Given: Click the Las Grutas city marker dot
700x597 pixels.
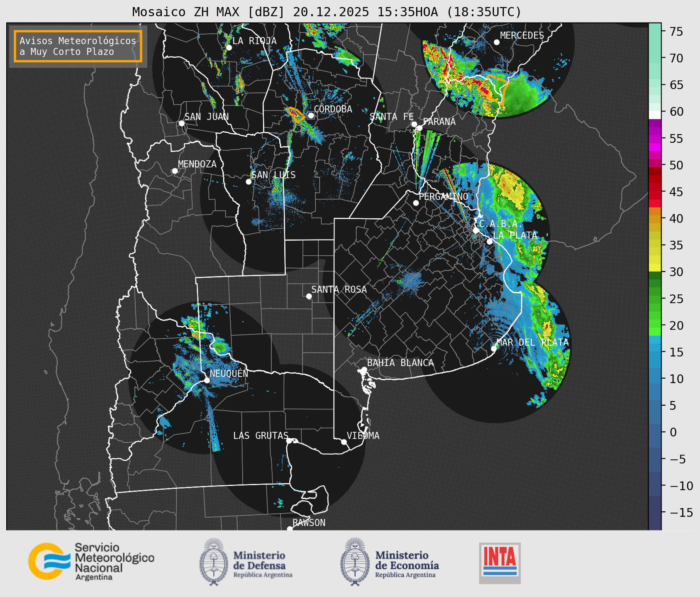Looking at the screenshot, I should 289,441.
